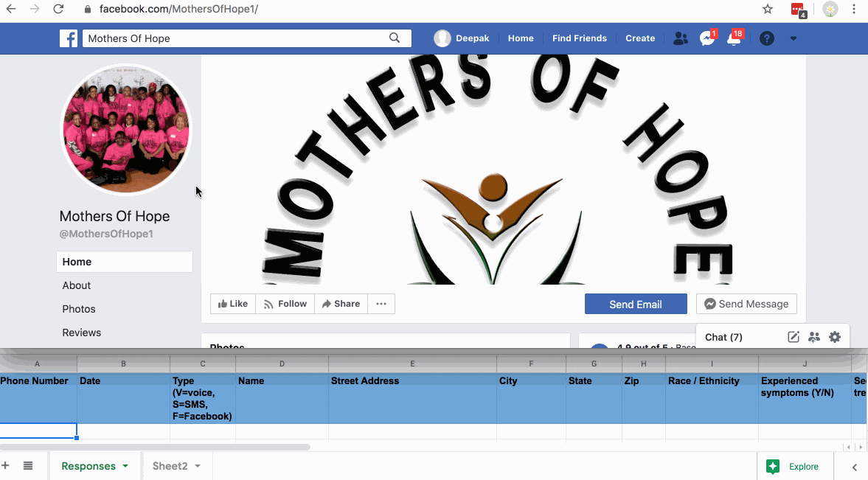Image resolution: width=868 pixels, height=480 pixels.
Task: Select column E header in the spreadsheet
Action: point(412,364)
